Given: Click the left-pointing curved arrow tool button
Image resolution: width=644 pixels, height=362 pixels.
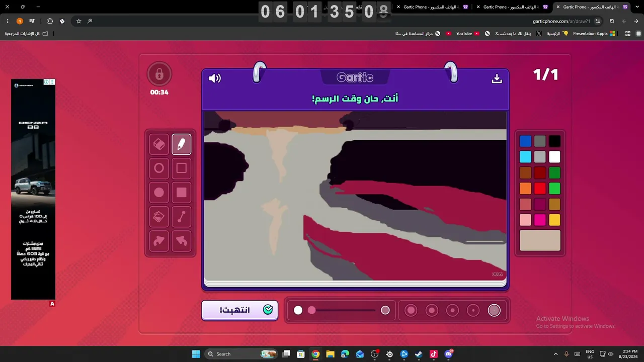Looking at the screenshot, I should pyautogui.click(x=182, y=241).
